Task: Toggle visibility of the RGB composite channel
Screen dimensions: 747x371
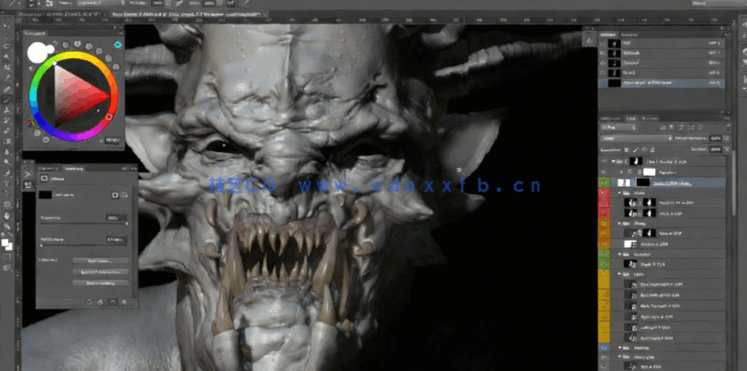Action: pyautogui.click(x=603, y=43)
